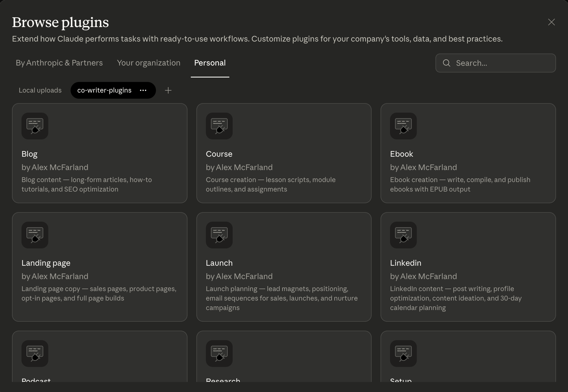Click the Landing page plugin icon

pyautogui.click(x=35, y=235)
